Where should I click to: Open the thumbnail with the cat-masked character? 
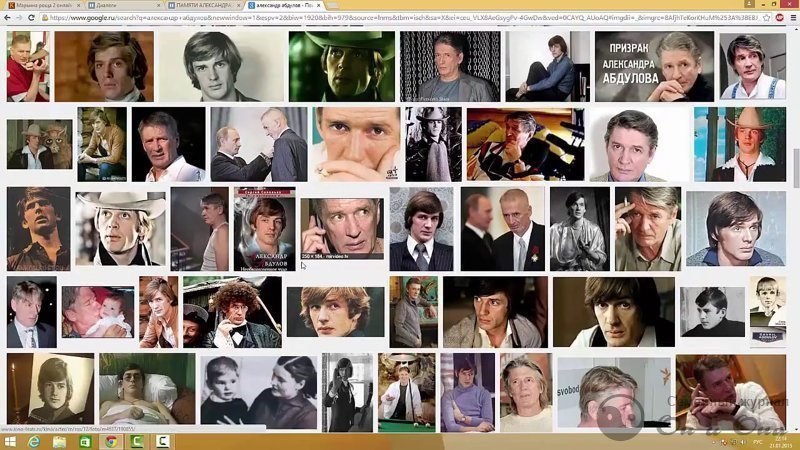tap(39, 144)
